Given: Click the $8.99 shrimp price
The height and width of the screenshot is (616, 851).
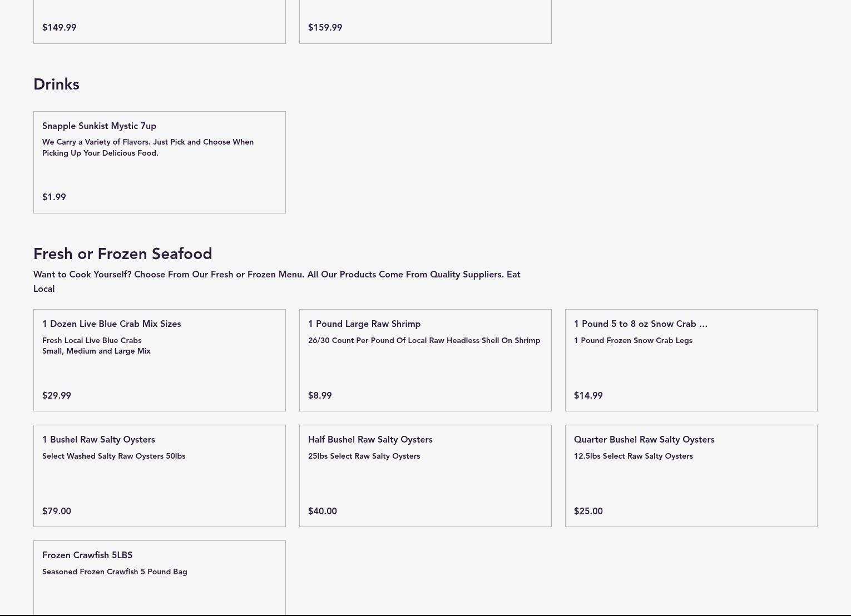Looking at the screenshot, I should [x=320, y=396].
